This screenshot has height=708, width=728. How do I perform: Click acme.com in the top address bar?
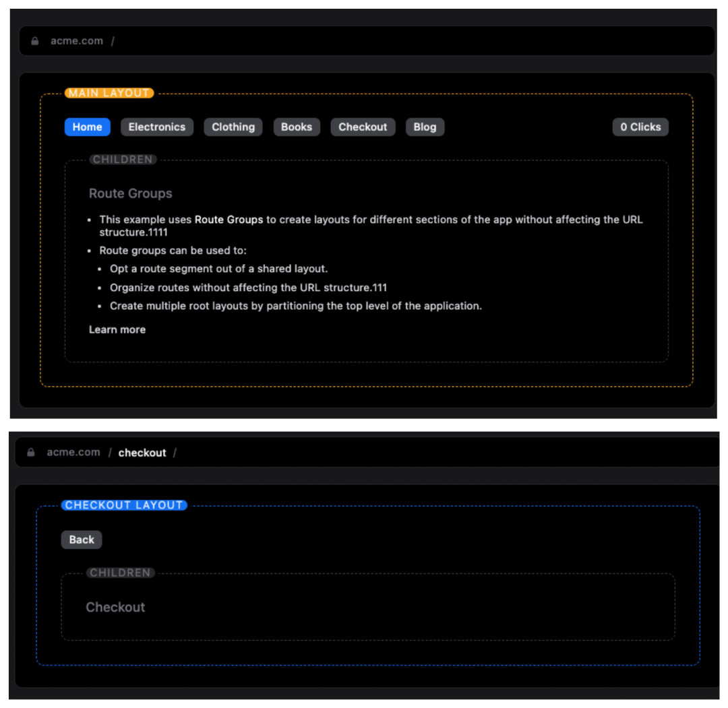coord(77,41)
